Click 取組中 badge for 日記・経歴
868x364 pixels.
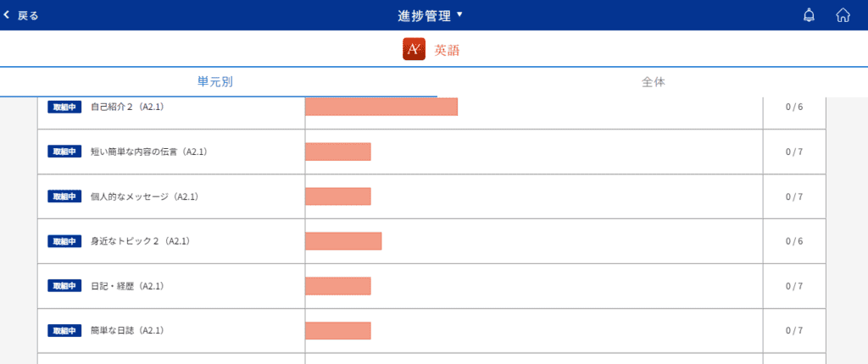coord(64,286)
